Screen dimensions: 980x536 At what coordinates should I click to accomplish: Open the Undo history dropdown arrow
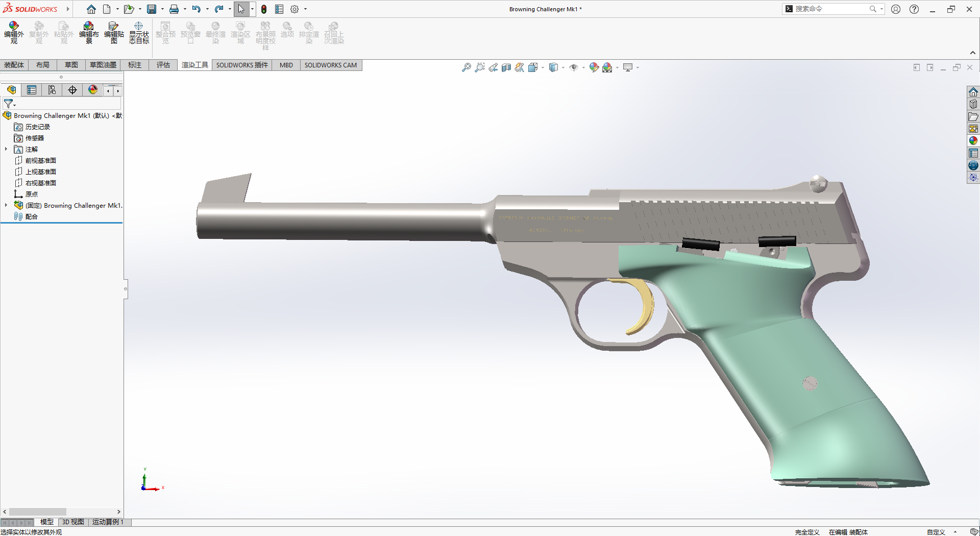pyautogui.click(x=207, y=9)
